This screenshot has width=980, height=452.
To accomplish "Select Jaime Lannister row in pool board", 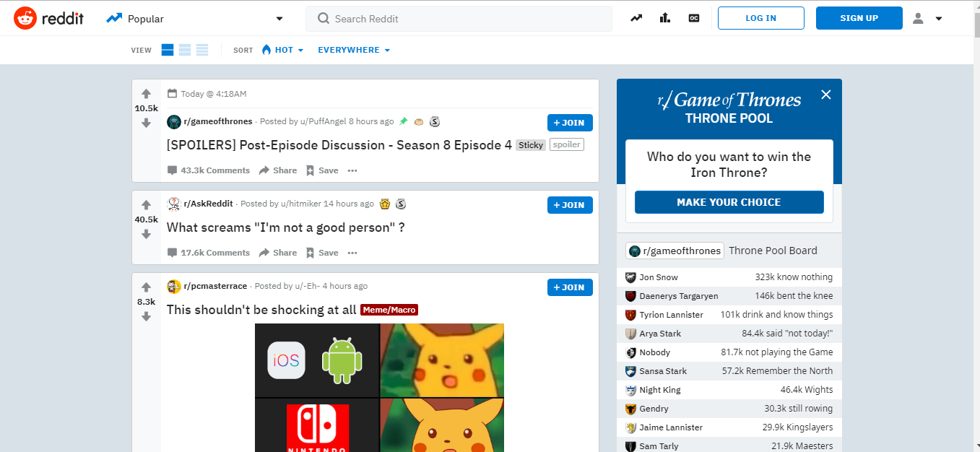I will click(729, 427).
